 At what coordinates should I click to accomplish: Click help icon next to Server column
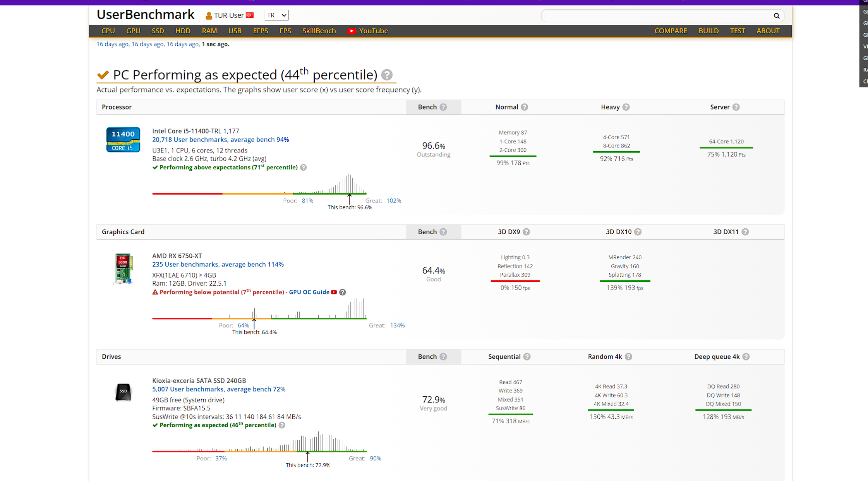(736, 107)
